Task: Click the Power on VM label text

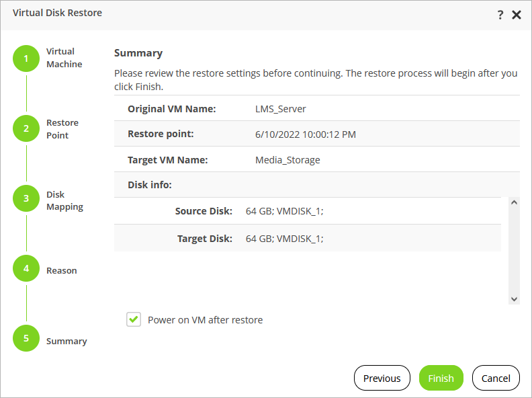Action: [205, 320]
